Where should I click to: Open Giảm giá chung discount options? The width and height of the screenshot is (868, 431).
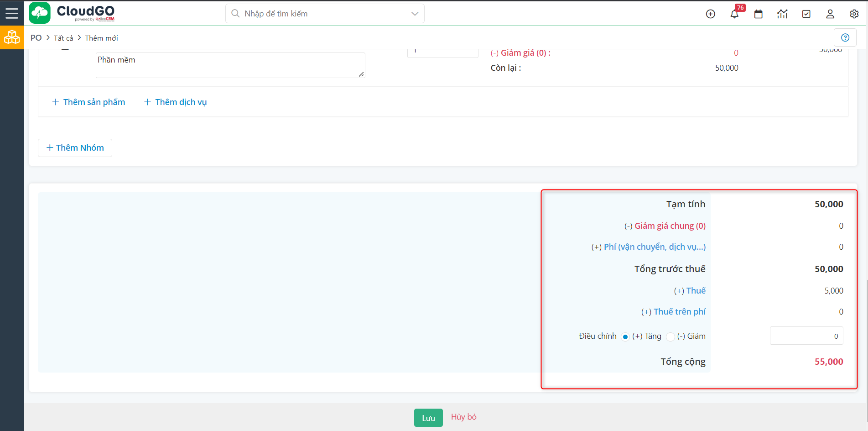click(x=670, y=226)
